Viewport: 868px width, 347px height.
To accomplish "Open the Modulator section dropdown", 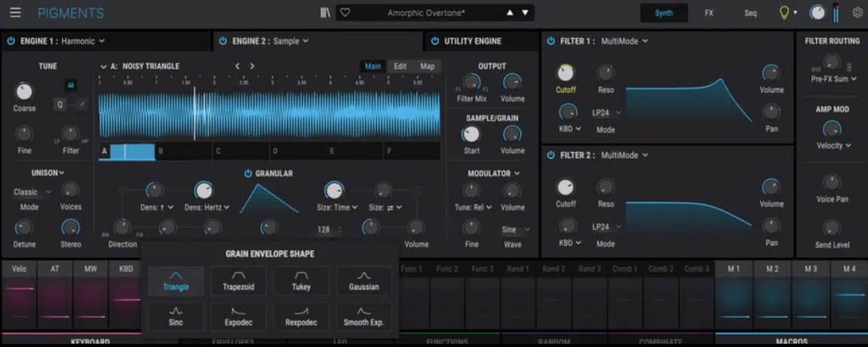I will (x=494, y=173).
